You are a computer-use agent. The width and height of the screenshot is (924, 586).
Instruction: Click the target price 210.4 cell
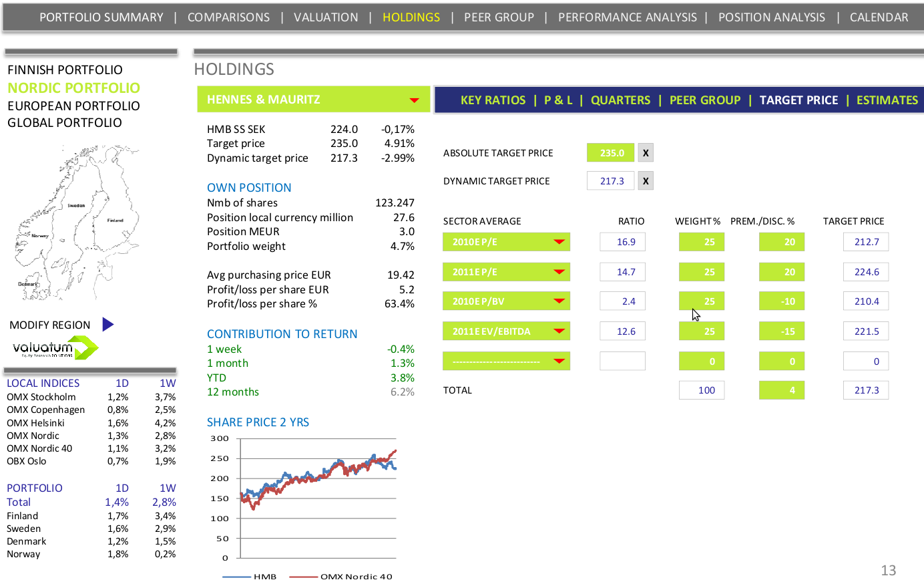(866, 301)
